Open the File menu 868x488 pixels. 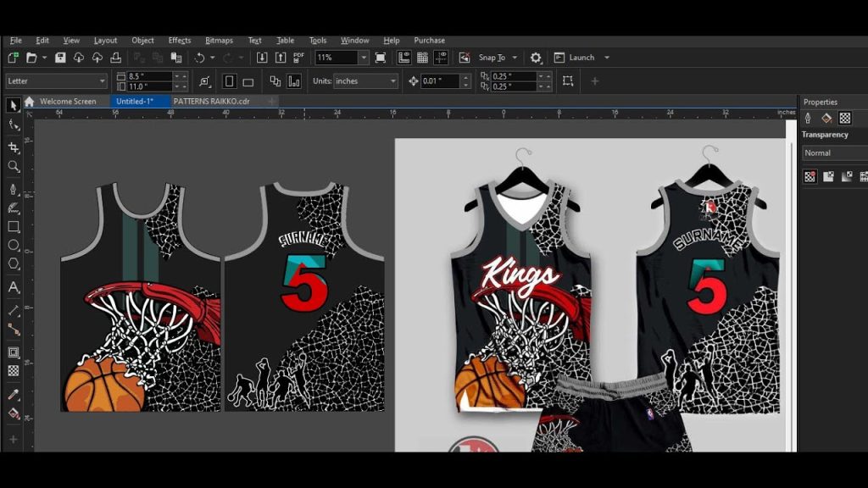15,41
